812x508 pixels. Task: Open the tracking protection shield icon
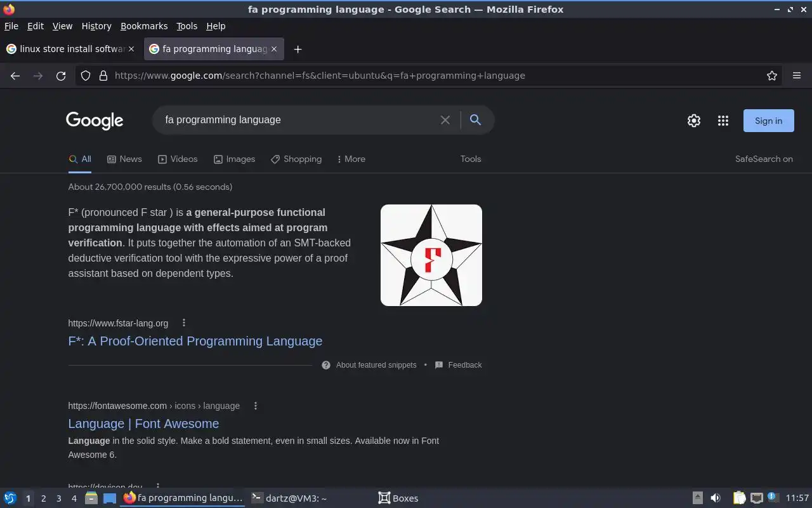(x=86, y=76)
